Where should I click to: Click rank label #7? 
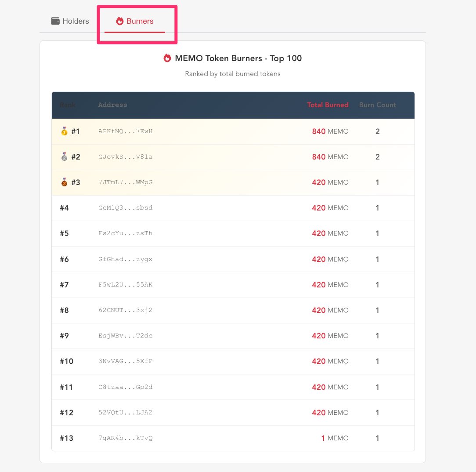pyautogui.click(x=65, y=285)
